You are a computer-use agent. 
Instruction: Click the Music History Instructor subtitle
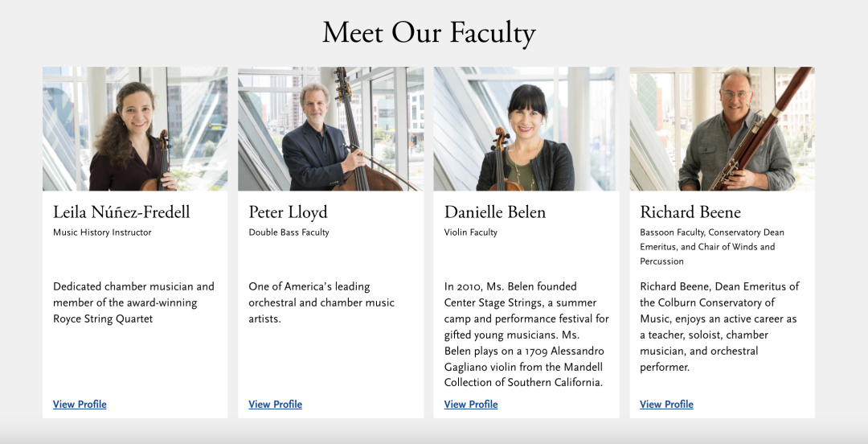[x=102, y=232]
